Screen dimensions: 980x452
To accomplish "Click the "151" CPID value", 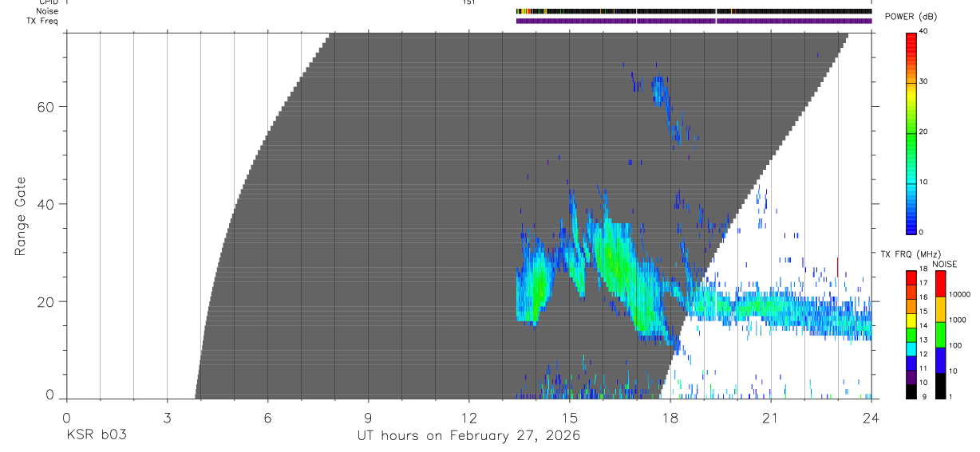I will tap(468, 2).
